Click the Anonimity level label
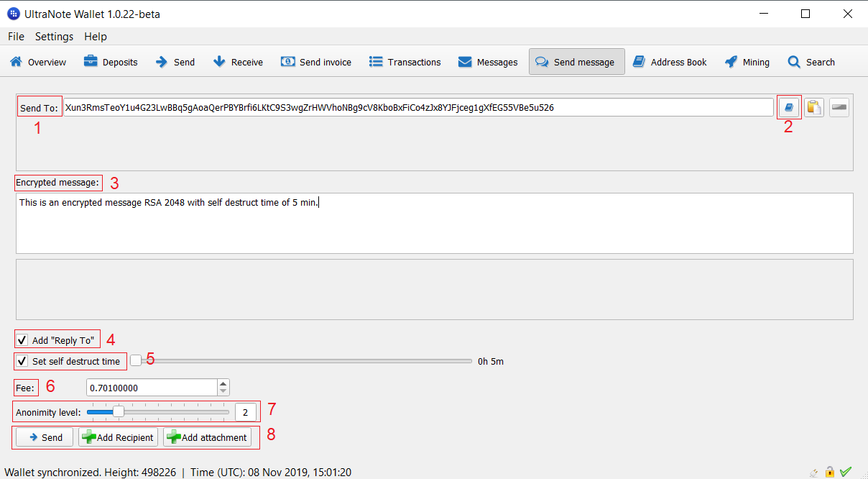 click(48, 412)
